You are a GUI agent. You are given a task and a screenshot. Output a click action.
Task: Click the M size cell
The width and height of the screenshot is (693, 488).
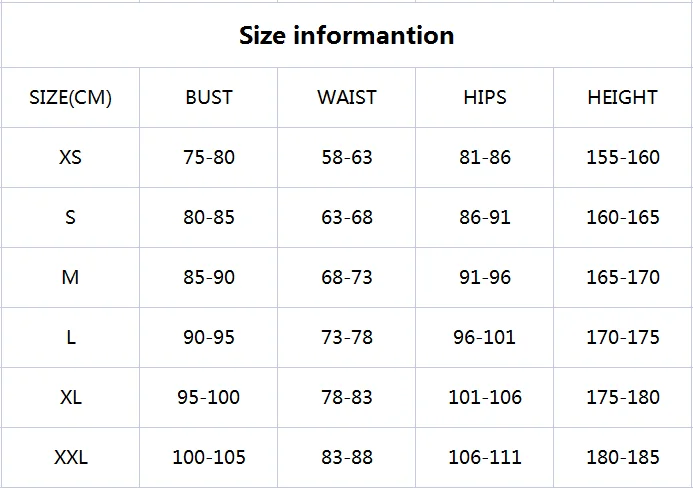tap(70, 278)
